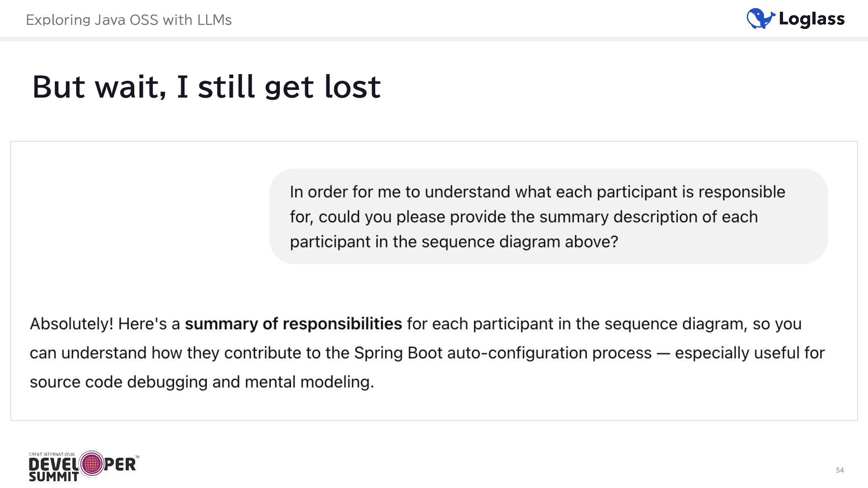Click 'sequence diagram above?' in the user prompt

[519, 242]
